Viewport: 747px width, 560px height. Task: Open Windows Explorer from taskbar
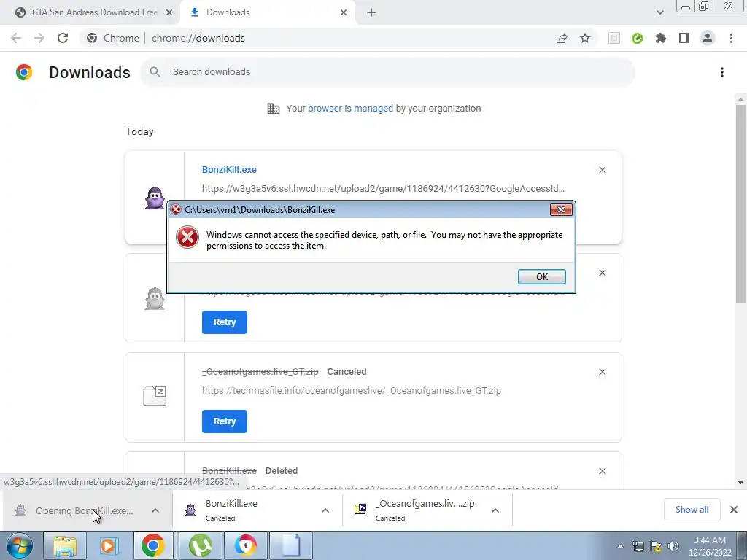tap(65, 545)
